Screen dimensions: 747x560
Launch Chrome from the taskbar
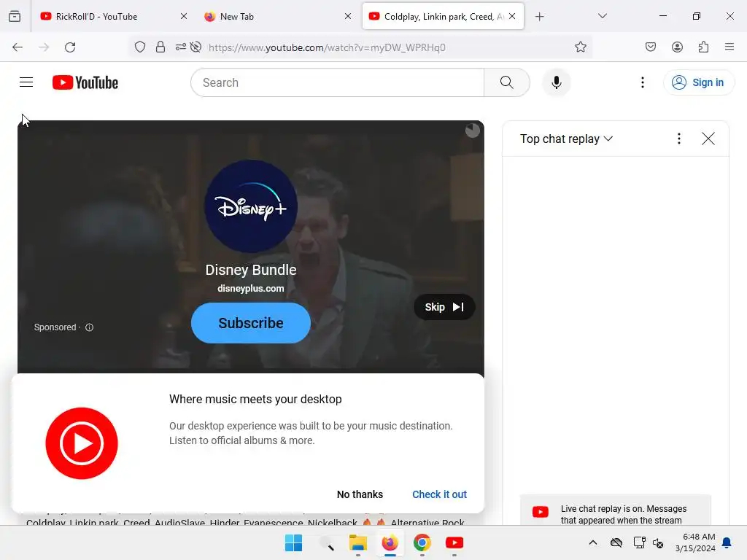coord(422,542)
